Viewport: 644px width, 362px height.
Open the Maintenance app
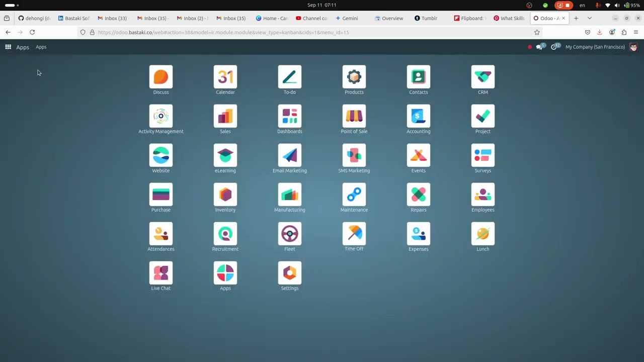(x=354, y=195)
